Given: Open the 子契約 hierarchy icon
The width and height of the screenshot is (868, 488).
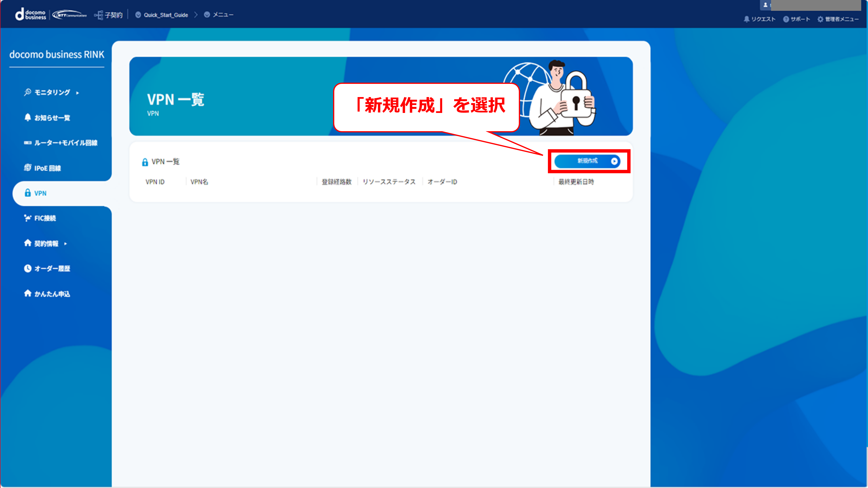Looking at the screenshot, I should (98, 15).
